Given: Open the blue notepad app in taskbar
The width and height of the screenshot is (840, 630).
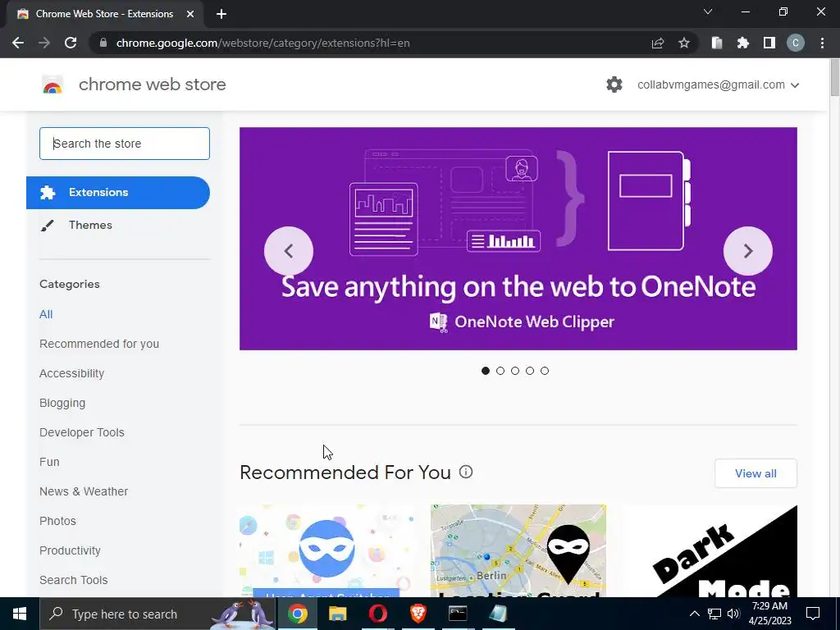Looking at the screenshot, I should click(x=498, y=614).
